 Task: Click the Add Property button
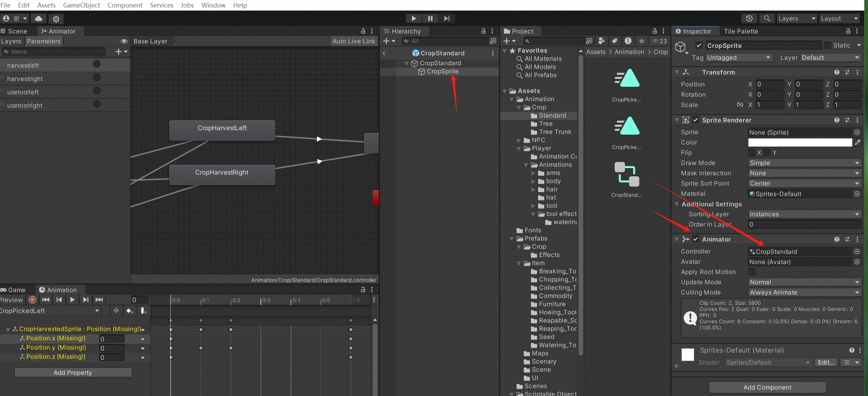(x=73, y=372)
